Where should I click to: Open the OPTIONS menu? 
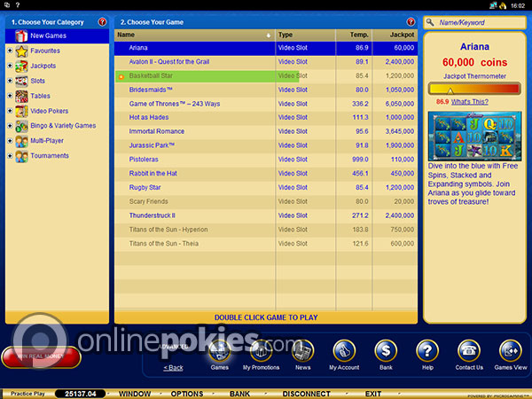(187, 394)
